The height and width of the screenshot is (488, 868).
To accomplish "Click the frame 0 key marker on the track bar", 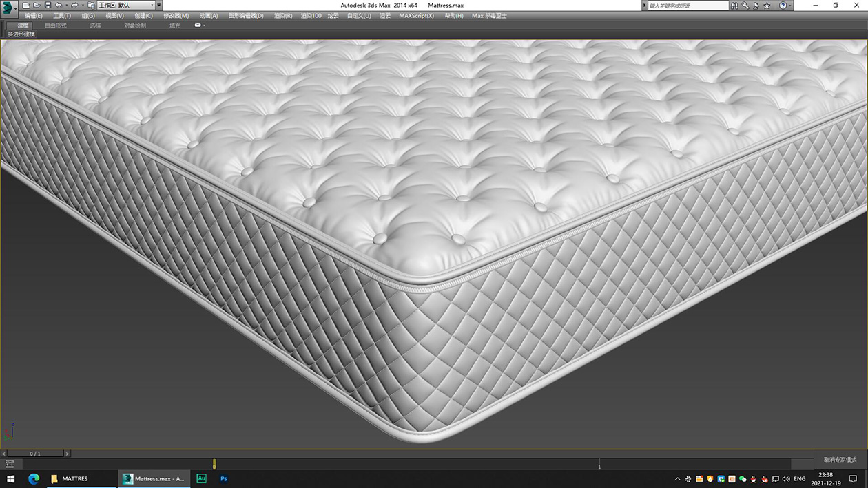I will 214,464.
